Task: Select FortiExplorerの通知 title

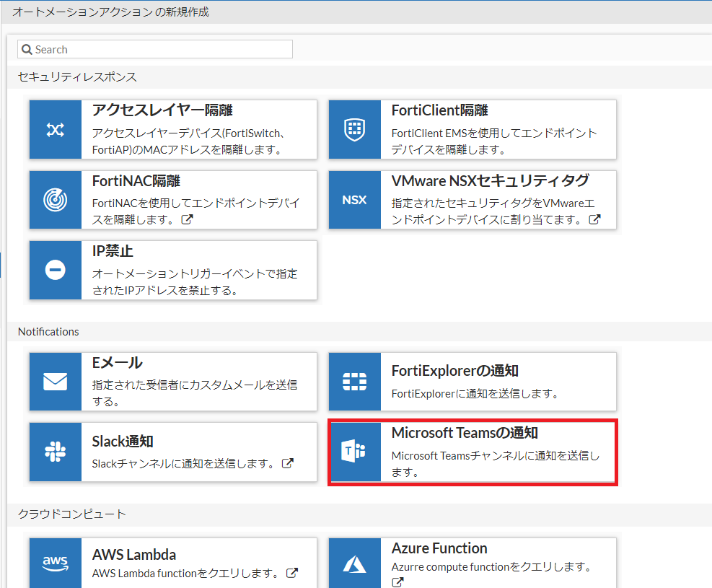Action: pyautogui.click(x=455, y=371)
